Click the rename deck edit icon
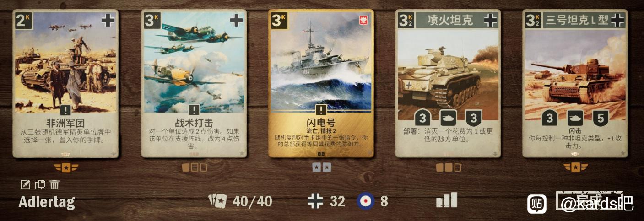 (26, 185)
